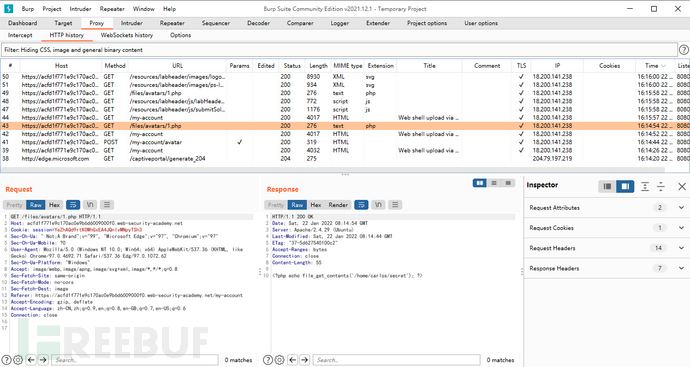Open Request search settings gear icon
Viewport: 690px width, 367px height.
tap(18, 360)
